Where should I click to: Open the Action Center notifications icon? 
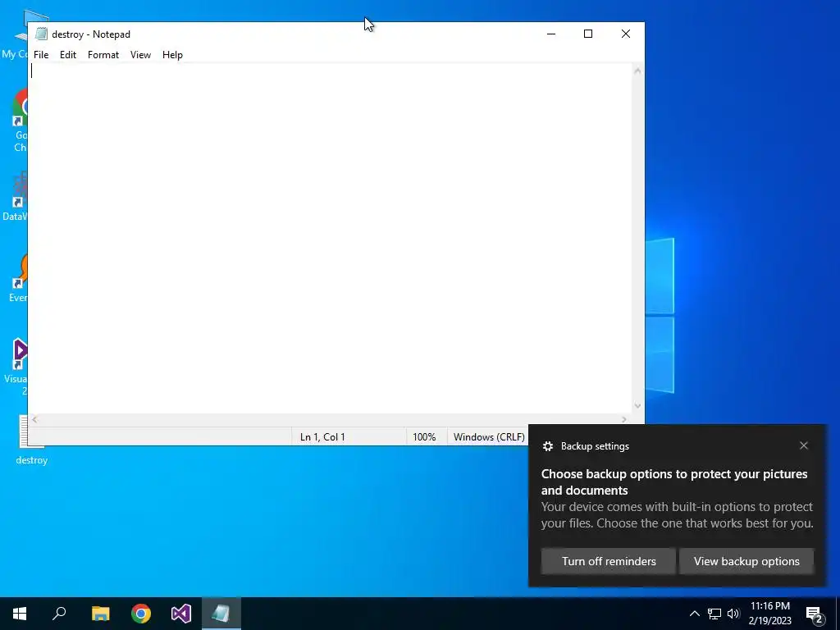coord(815,614)
